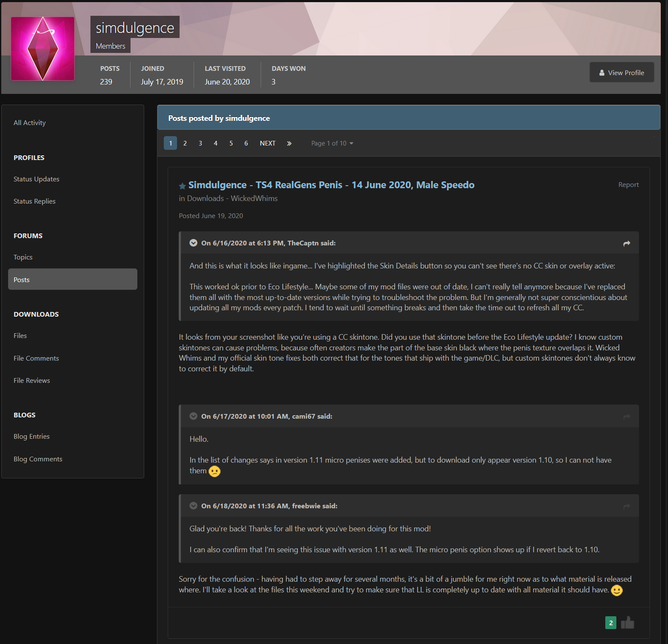
Task: Select File Comments in sidebar
Action: 36,358
